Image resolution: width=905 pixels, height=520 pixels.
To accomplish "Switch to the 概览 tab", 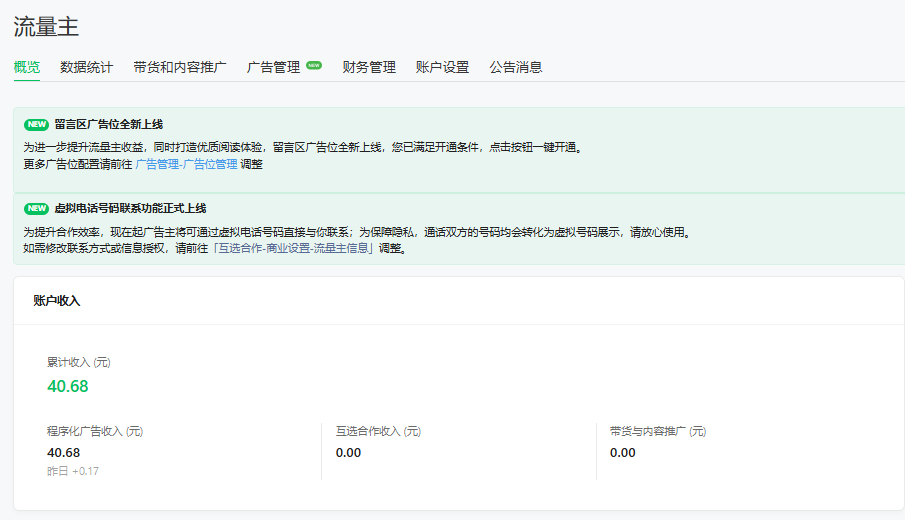I will (x=27, y=68).
